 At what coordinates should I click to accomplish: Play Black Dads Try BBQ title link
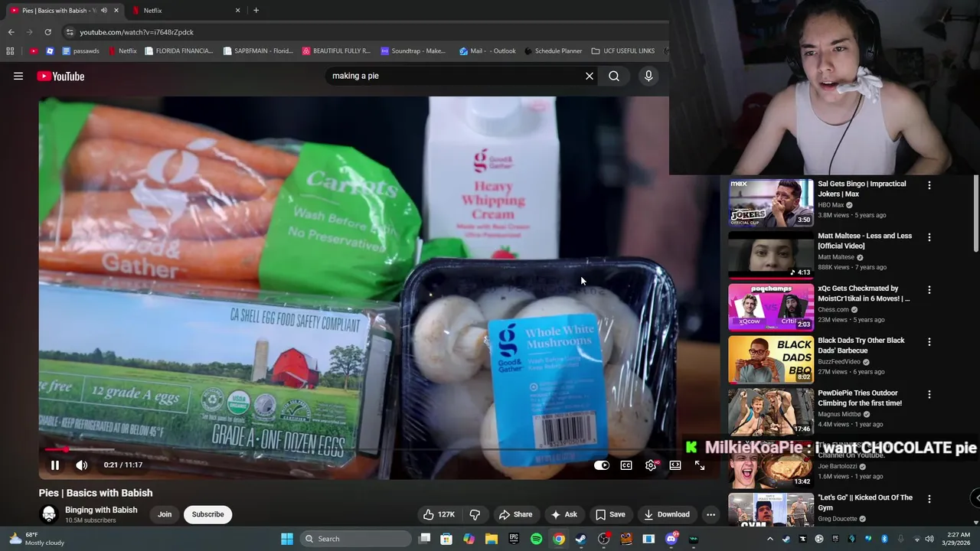(x=861, y=345)
